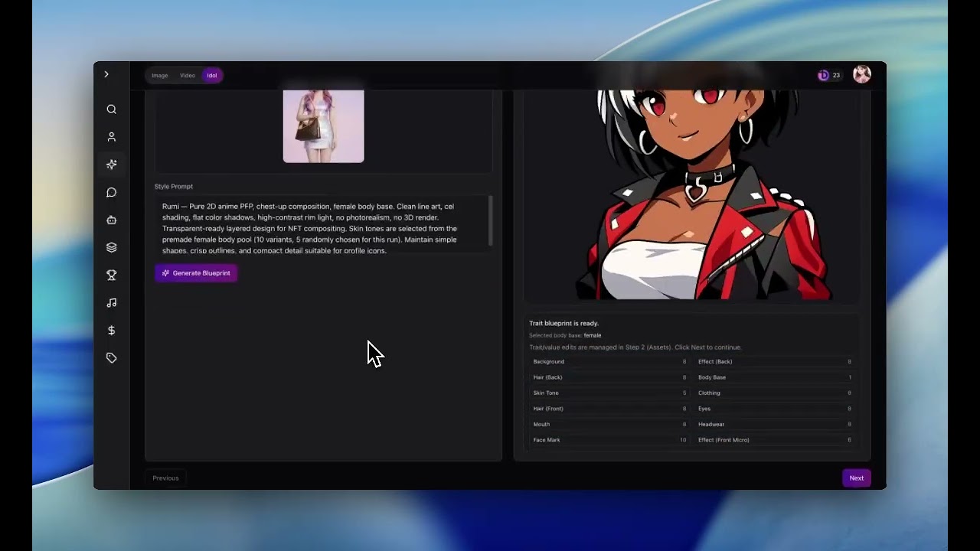Open the profile person icon in the sidebar

(112, 137)
